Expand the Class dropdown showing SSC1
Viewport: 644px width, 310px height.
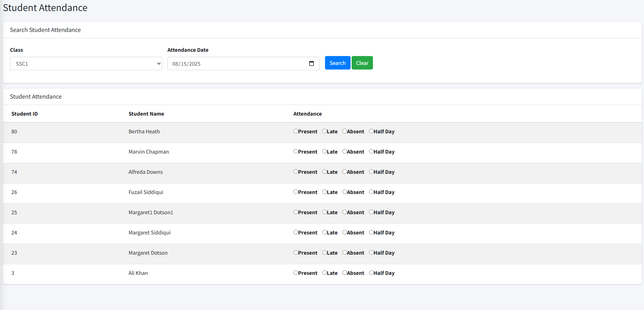tap(86, 63)
